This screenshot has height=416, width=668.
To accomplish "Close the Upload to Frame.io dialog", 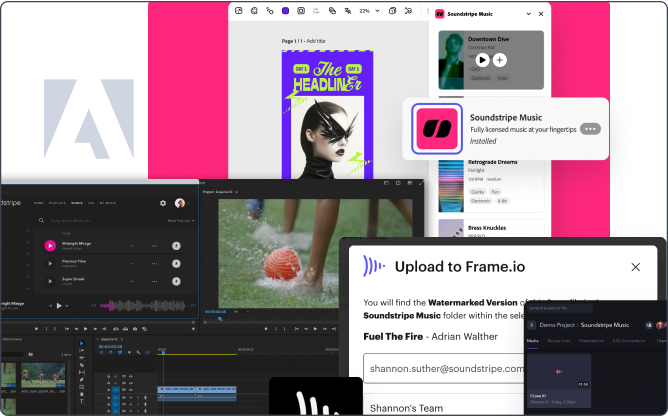I will click(x=636, y=267).
